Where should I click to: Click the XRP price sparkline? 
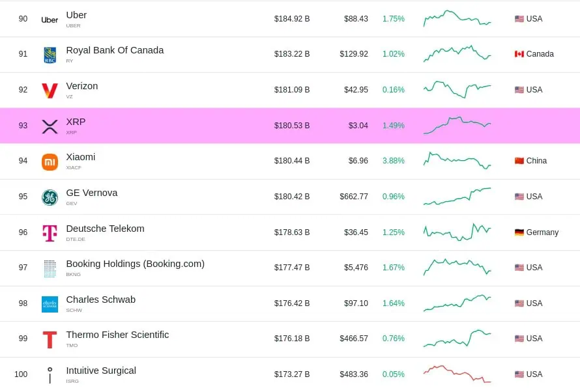[x=457, y=125]
